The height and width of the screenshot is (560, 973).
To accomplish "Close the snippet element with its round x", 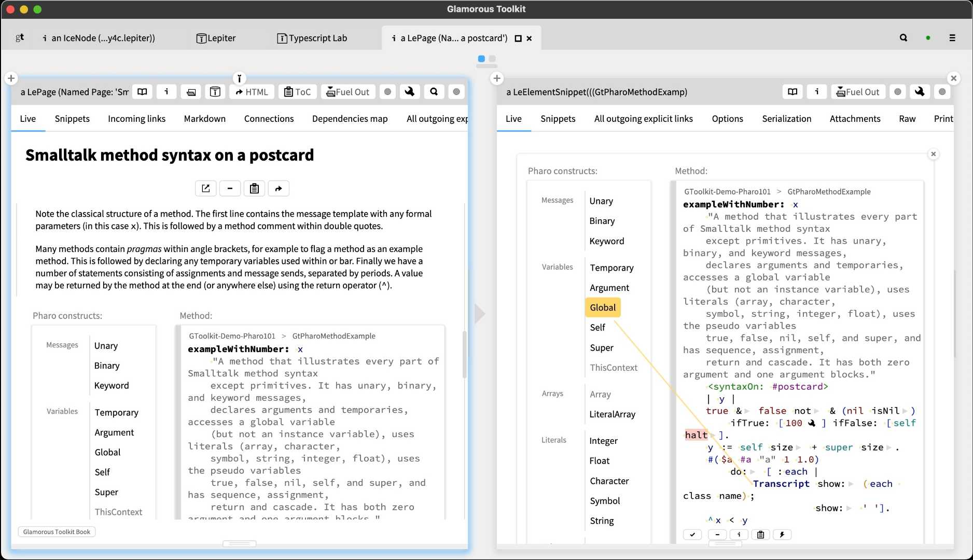I will pos(933,154).
